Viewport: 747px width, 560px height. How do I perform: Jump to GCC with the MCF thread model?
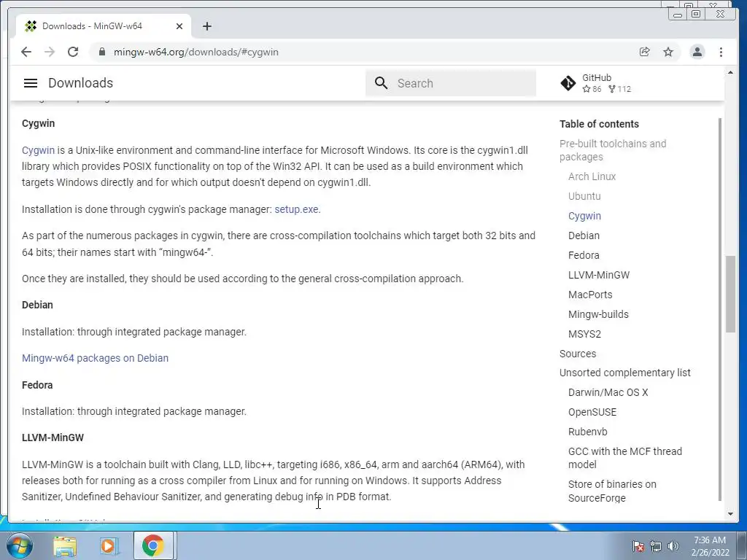(625, 458)
